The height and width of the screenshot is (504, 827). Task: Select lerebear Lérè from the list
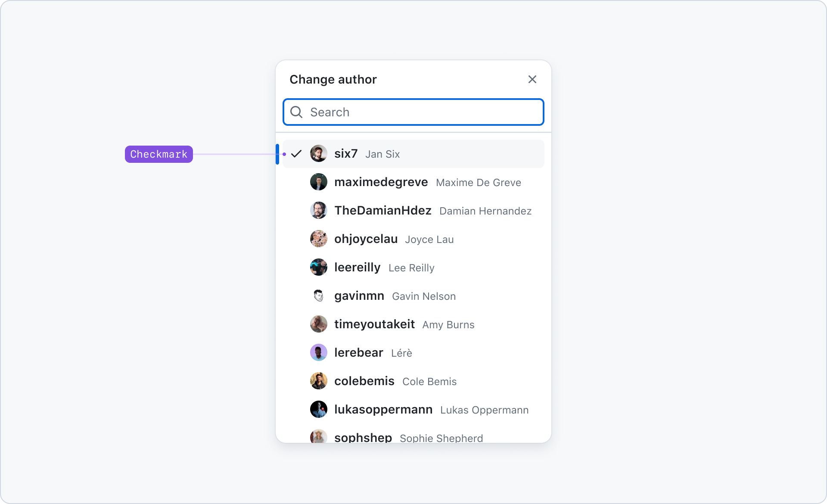pos(413,353)
